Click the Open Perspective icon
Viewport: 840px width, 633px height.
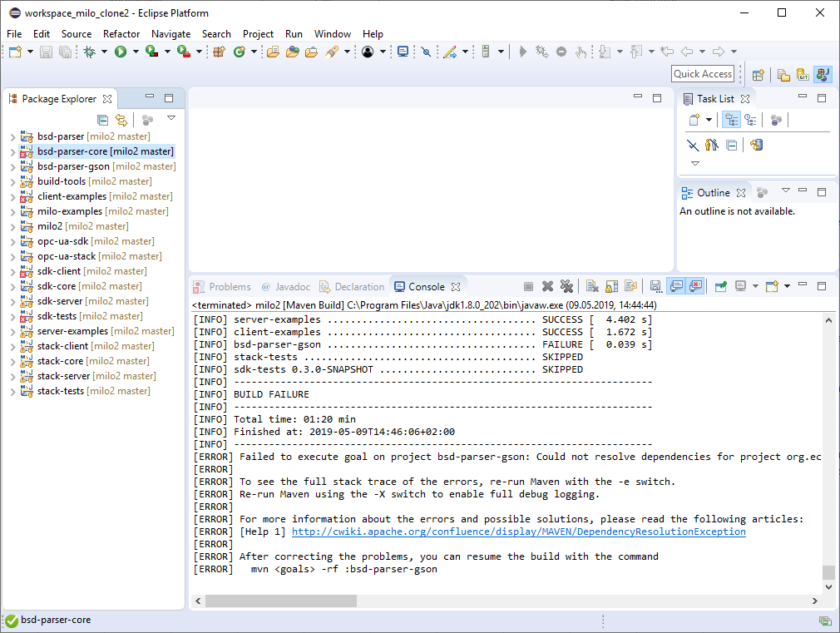[758, 75]
